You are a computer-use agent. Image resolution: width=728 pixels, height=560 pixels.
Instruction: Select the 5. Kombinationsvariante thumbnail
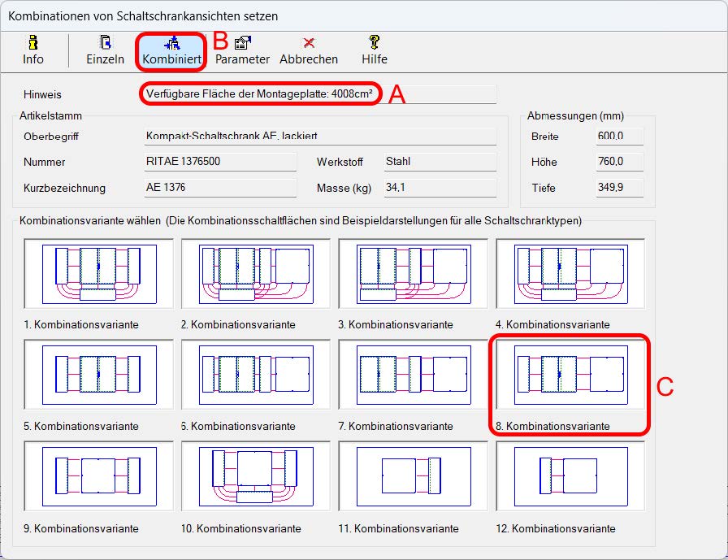tap(97, 374)
